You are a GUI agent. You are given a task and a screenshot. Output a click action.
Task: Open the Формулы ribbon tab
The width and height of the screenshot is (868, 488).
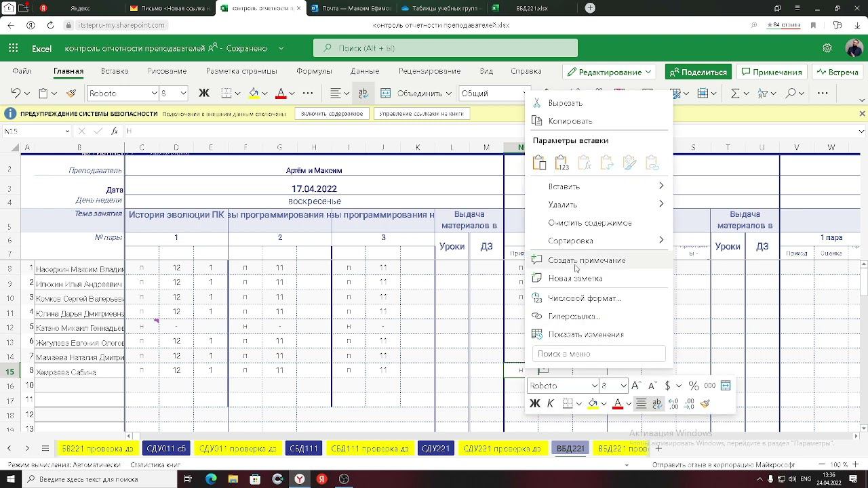314,71
